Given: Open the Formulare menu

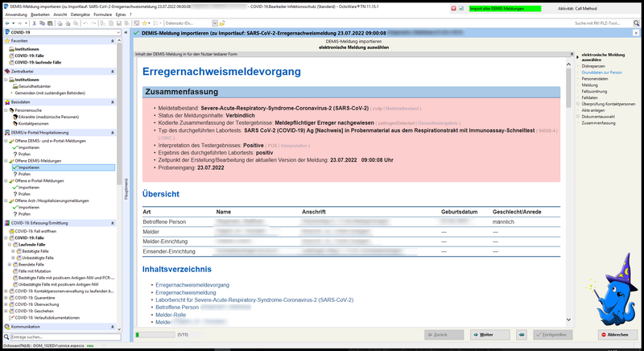Looking at the screenshot, I should (103, 15).
